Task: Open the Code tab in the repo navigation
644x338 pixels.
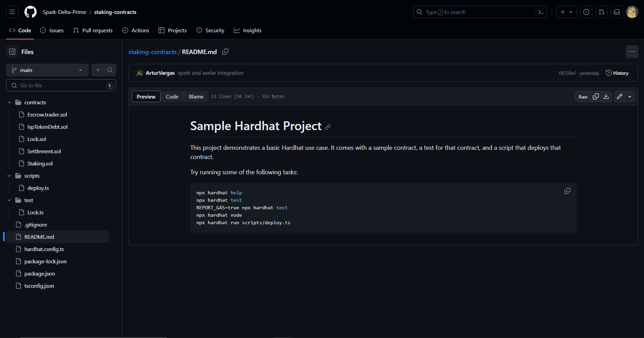Action: [x=20, y=30]
